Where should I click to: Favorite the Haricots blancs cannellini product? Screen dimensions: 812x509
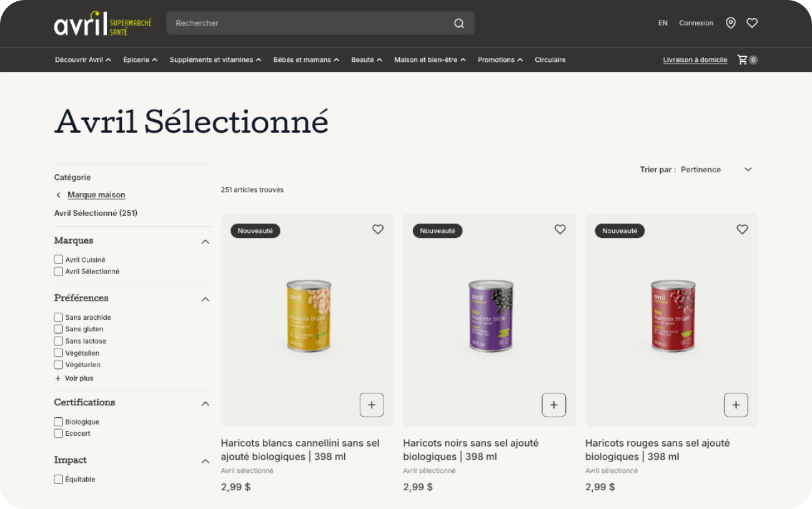[x=378, y=230]
